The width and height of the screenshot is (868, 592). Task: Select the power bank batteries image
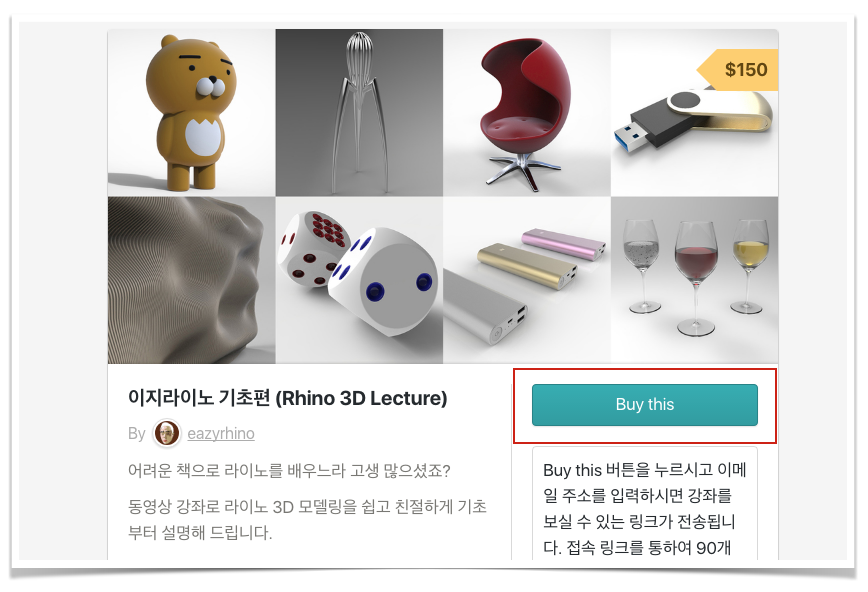(527, 280)
